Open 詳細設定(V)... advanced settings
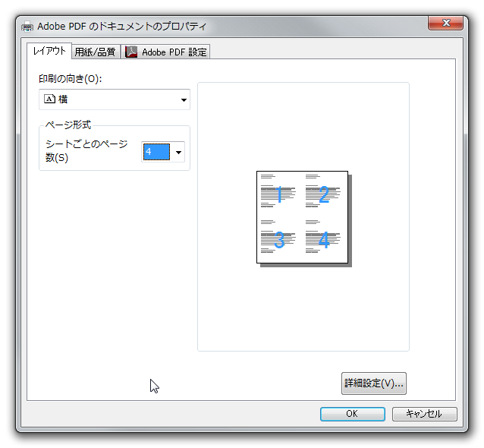 point(374,383)
